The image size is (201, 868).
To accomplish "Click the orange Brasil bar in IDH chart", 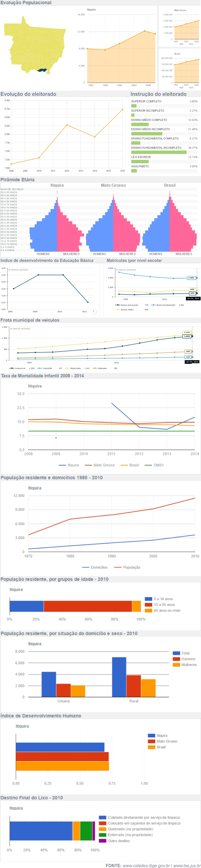I will [63, 766].
